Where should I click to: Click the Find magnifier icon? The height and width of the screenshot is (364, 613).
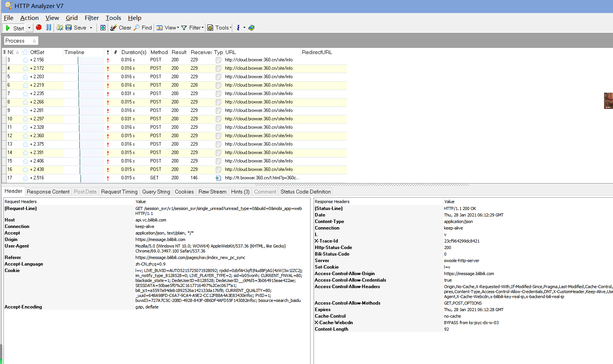click(x=136, y=28)
